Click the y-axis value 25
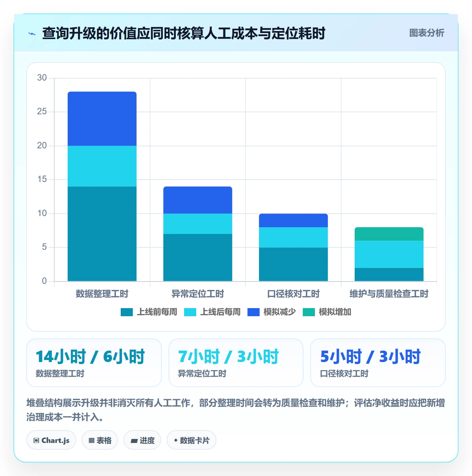Image resolution: width=472 pixels, height=476 pixels. coord(42,112)
